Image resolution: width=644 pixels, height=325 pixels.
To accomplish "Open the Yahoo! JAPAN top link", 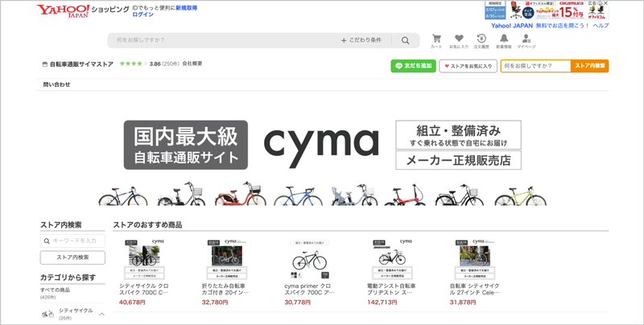I will pyautogui.click(x=512, y=26).
